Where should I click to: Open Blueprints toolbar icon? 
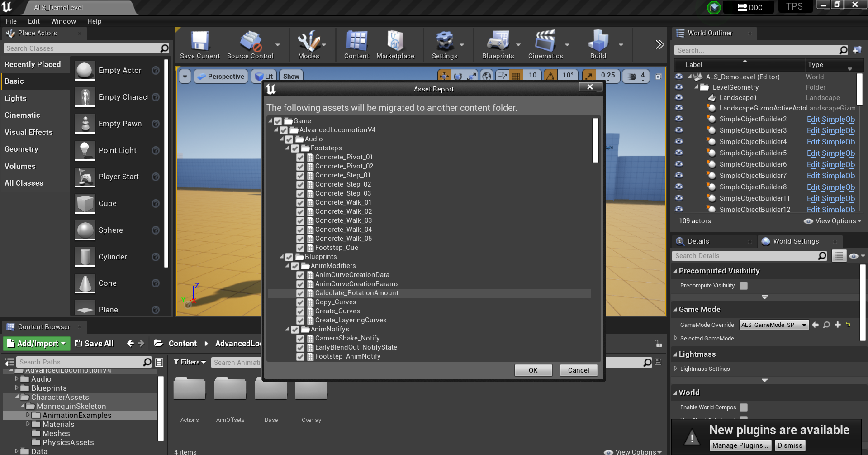point(498,41)
